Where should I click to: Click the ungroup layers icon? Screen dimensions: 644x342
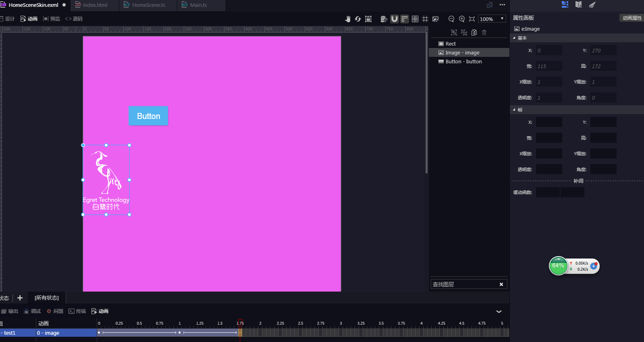464,32
